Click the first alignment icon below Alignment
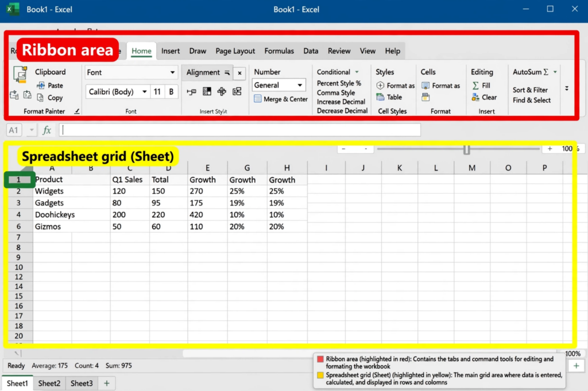The height and width of the screenshot is (391, 588). (192, 91)
